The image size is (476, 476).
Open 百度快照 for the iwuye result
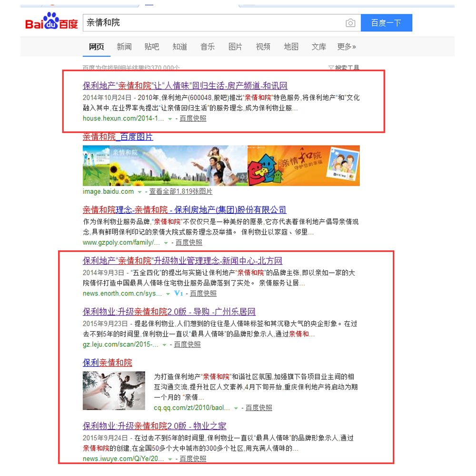[x=193, y=459]
